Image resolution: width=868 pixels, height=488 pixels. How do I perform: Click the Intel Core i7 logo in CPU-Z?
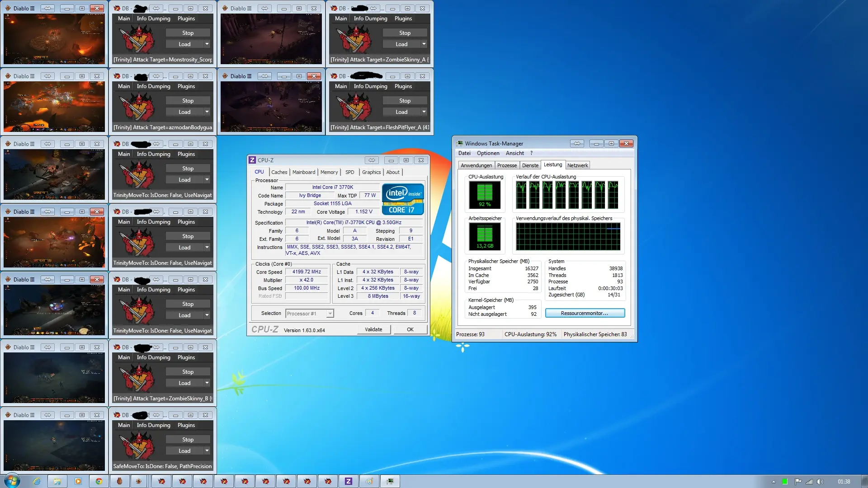(x=403, y=199)
